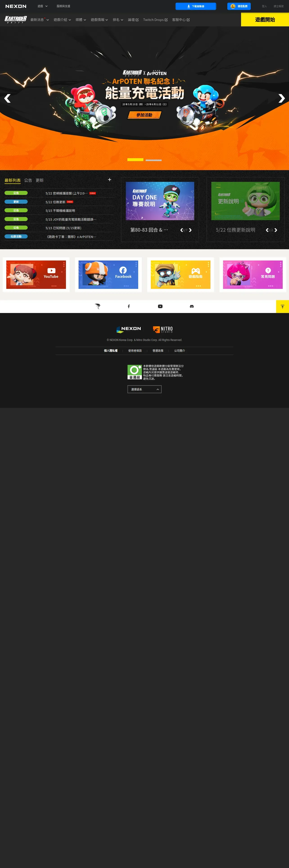Open 服務與支援 menu in top bar
Viewport: 289px width, 868px height.
click(63, 6)
